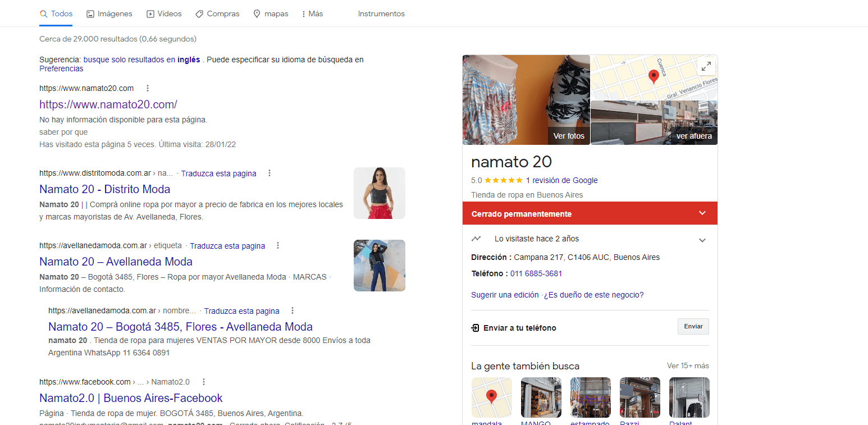Screen dimensions: 868x425
Task: Open the three-dot menu beside namato20.com URL
Action: [148, 88]
